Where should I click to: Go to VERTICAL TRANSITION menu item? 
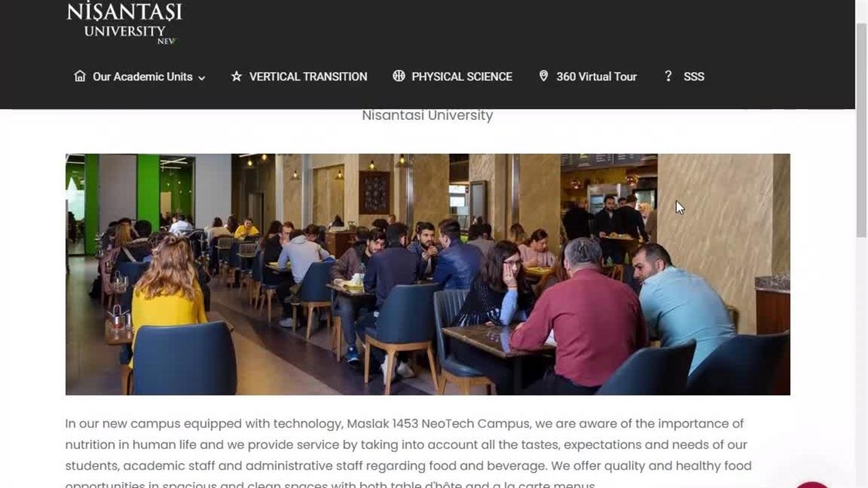point(308,77)
